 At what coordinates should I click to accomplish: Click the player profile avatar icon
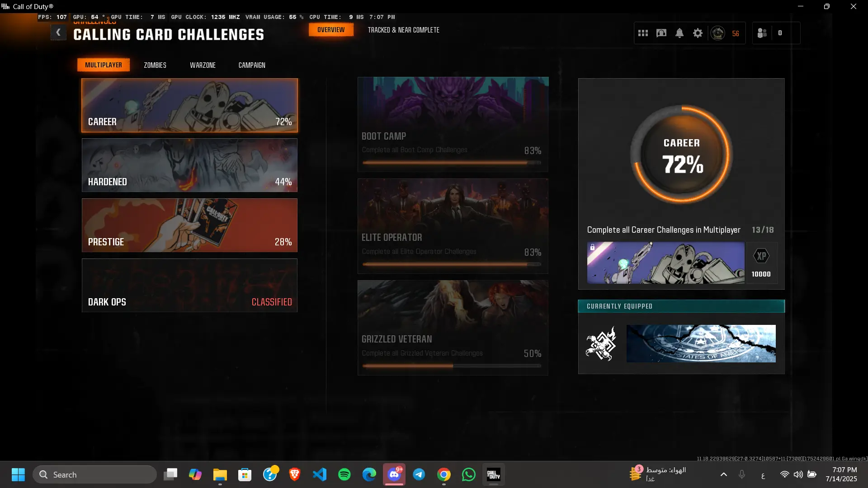click(717, 33)
